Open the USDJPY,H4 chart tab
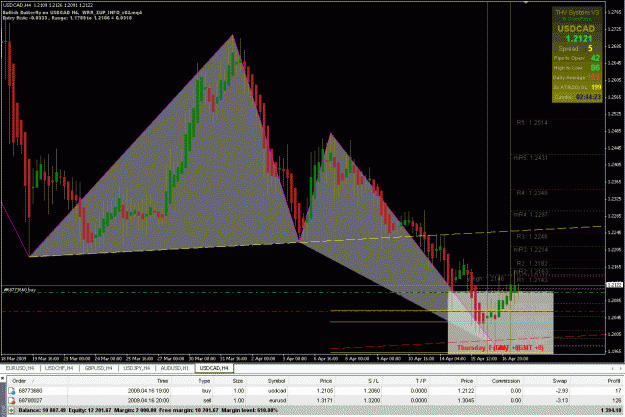Screen dimensions: 625x417 tap(137, 368)
